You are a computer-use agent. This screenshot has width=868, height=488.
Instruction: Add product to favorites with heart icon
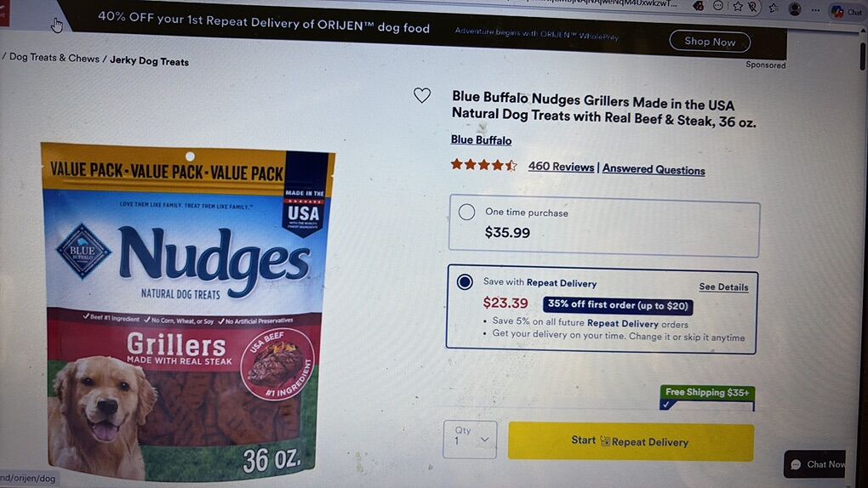pyautogui.click(x=422, y=96)
